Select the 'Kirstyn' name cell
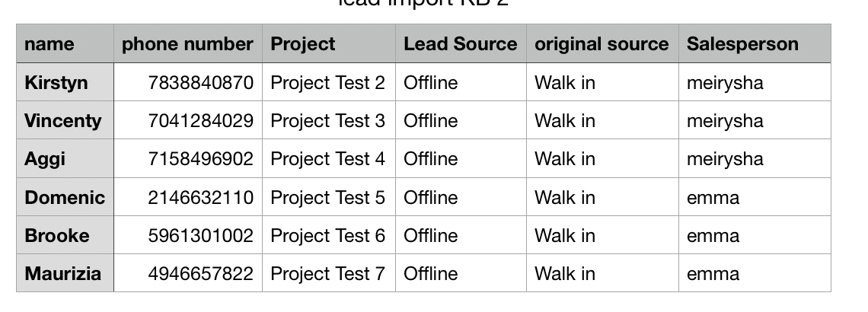The image size is (868, 312). (x=65, y=82)
